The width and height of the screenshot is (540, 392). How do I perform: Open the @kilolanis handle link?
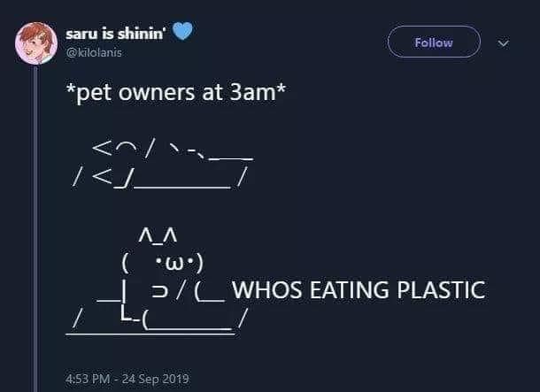[x=96, y=52]
